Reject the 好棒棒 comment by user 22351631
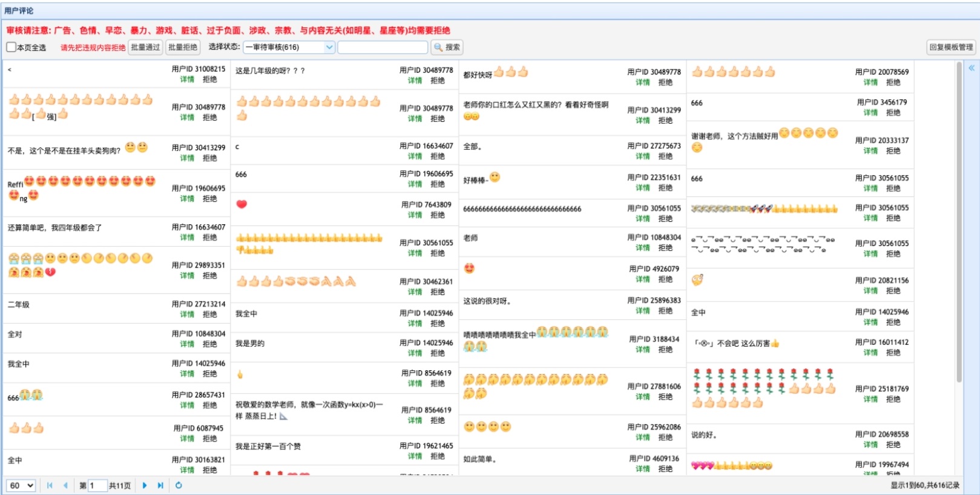The image size is (980, 495). point(666,188)
